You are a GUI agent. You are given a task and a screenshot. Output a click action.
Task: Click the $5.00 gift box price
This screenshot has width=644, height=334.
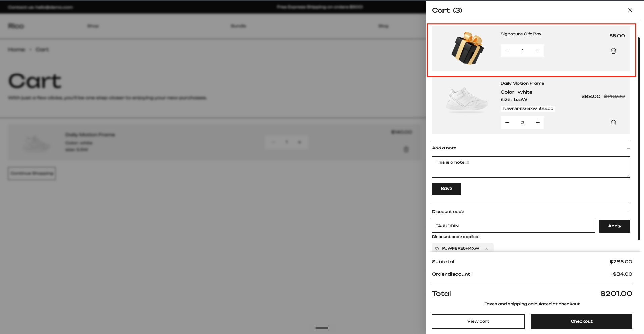click(617, 36)
